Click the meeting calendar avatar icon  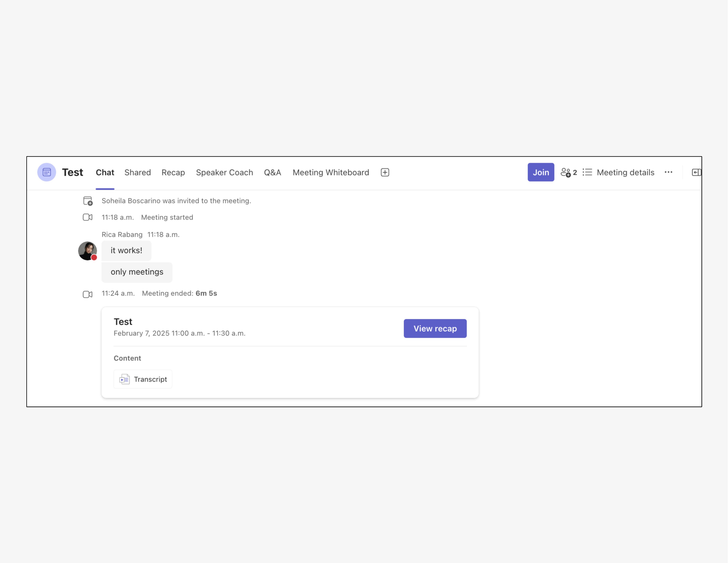[47, 172]
